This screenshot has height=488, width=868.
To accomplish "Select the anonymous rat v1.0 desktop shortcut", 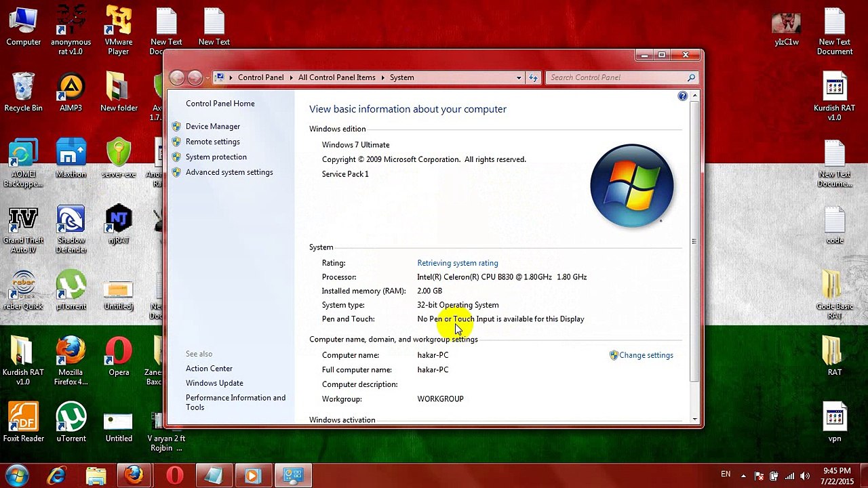I will 71,31.
